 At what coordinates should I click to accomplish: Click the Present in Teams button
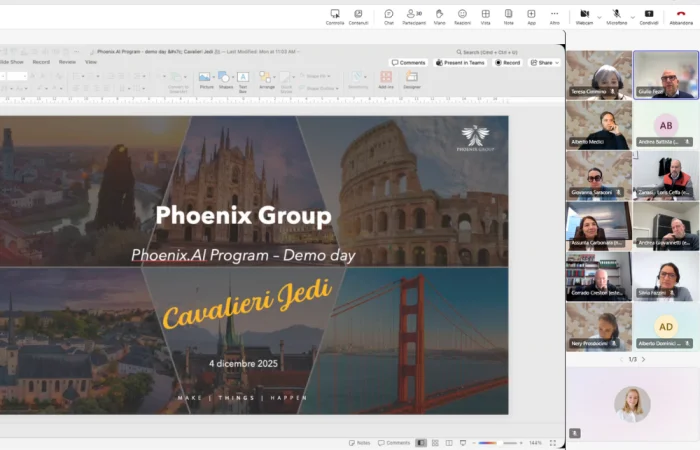coord(460,62)
